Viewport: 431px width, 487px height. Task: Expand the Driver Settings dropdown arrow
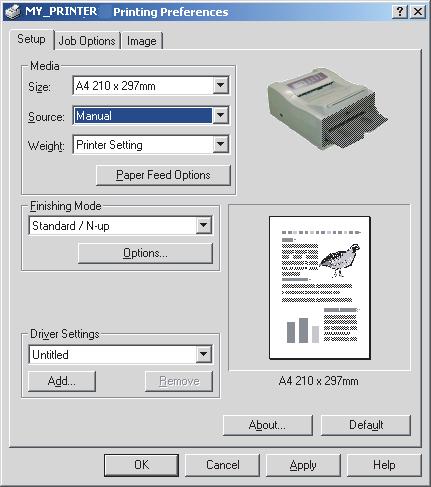pos(203,354)
